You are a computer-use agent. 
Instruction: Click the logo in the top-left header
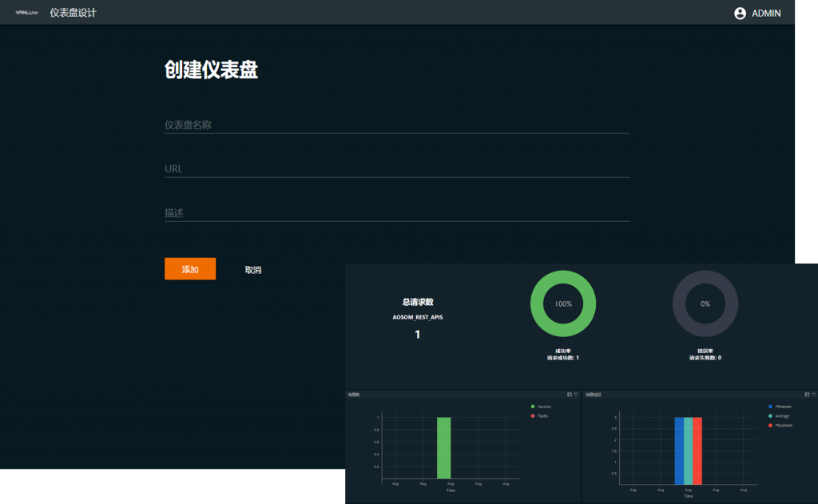27,13
